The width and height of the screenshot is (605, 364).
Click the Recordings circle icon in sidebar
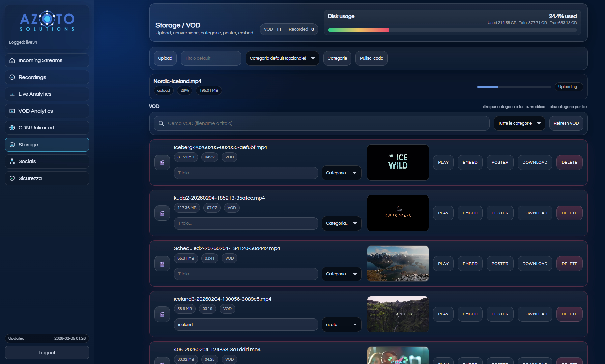[12, 77]
